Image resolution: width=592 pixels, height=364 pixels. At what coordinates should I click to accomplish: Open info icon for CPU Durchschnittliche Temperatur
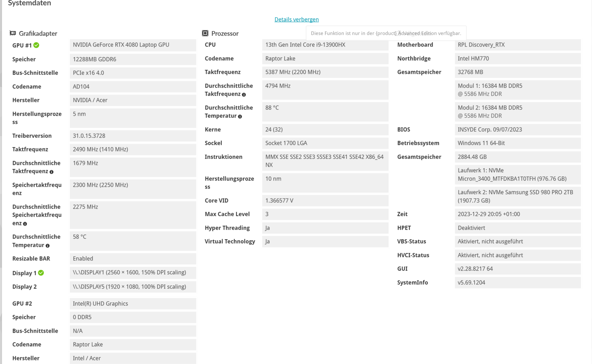click(240, 117)
